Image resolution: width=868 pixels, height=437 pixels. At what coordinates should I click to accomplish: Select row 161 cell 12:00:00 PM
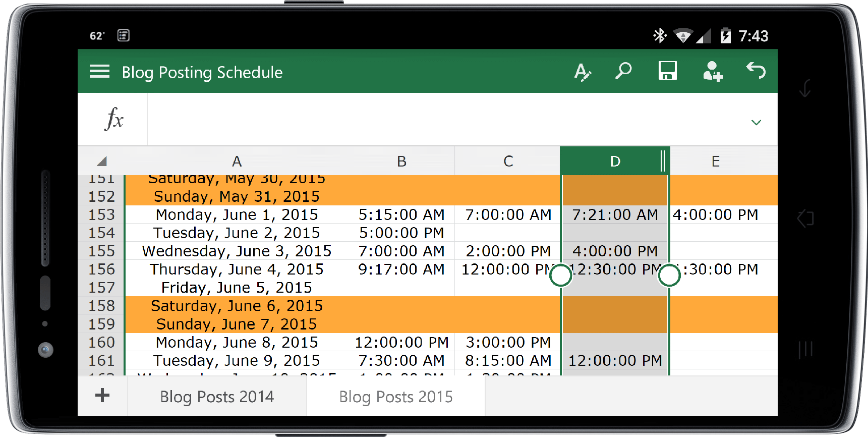615,360
